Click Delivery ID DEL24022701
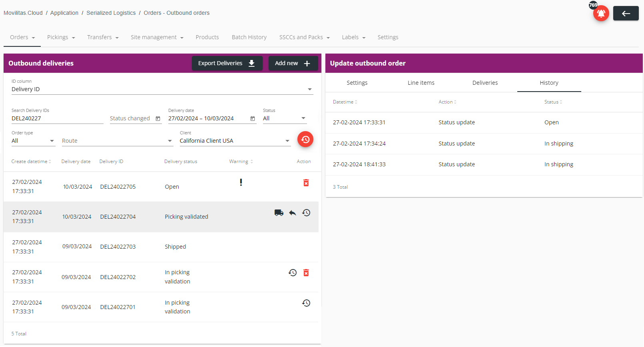 point(118,307)
